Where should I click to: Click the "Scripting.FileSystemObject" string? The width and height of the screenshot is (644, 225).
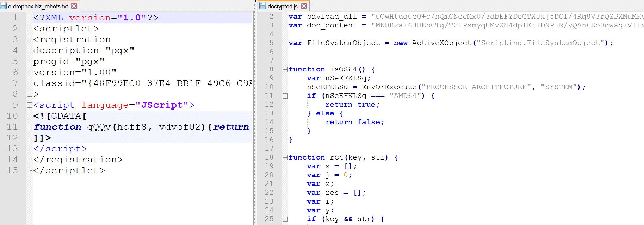point(540,43)
